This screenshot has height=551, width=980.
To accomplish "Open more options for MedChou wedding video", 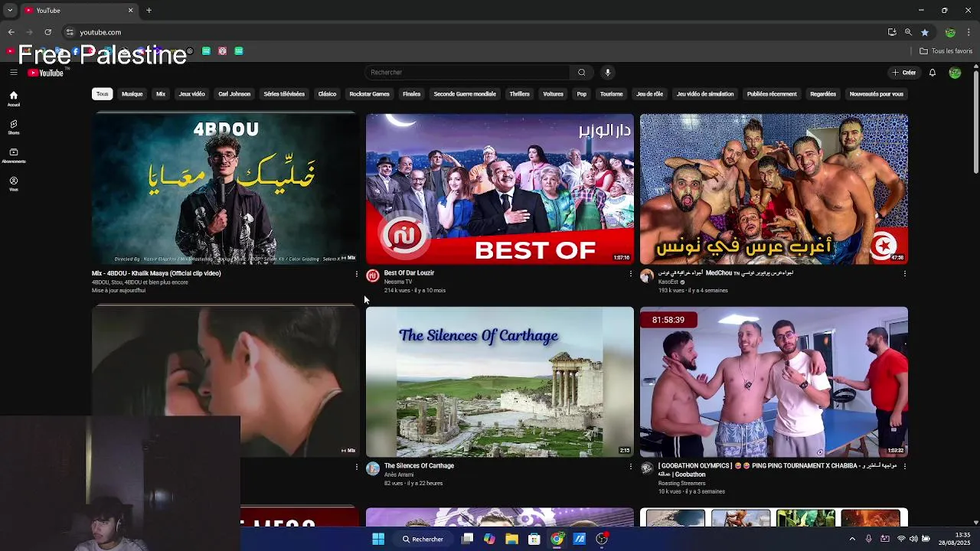I will (904, 274).
